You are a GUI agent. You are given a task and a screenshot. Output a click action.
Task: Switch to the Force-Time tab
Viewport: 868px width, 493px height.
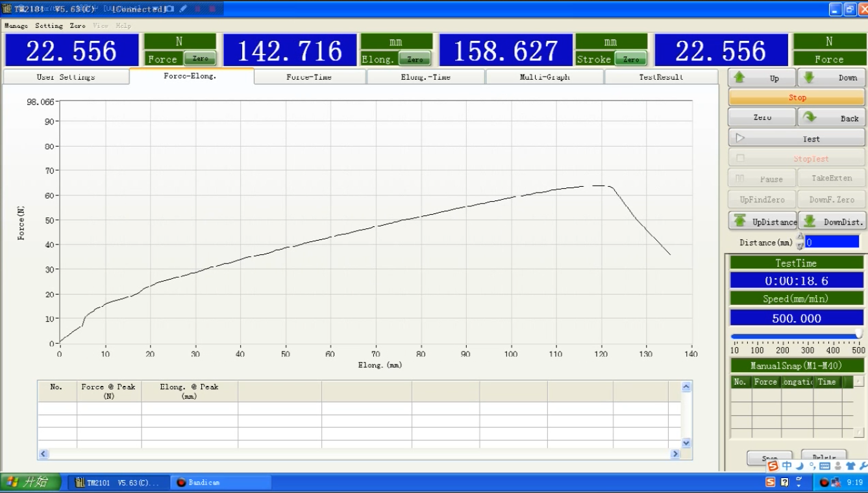click(309, 77)
